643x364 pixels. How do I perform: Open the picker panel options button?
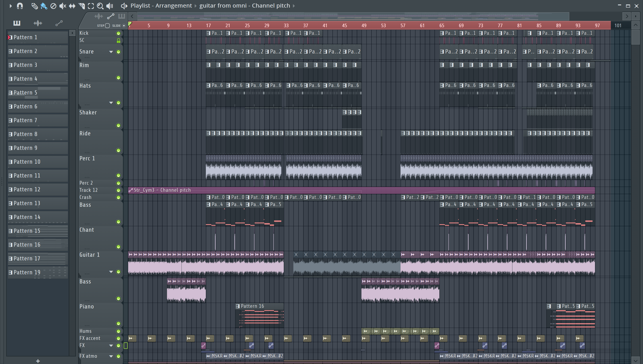[x=72, y=33]
